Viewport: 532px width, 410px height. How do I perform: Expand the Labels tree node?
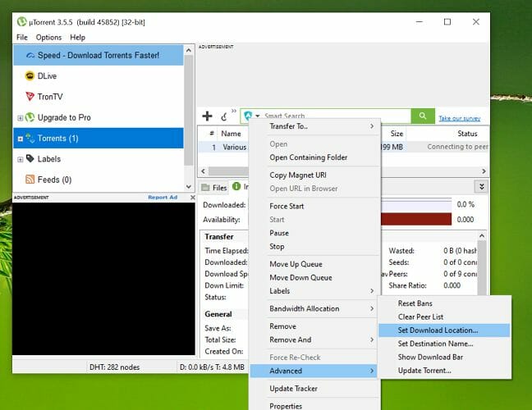20,159
